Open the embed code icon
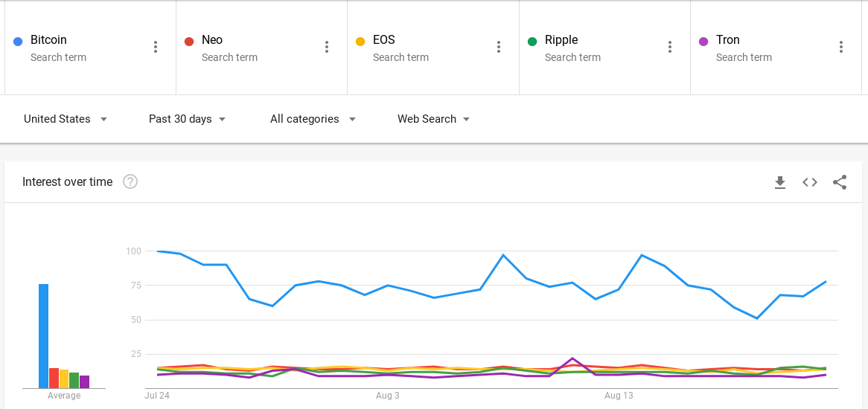This screenshot has width=868, height=409. pyautogui.click(x=810, y=182)
